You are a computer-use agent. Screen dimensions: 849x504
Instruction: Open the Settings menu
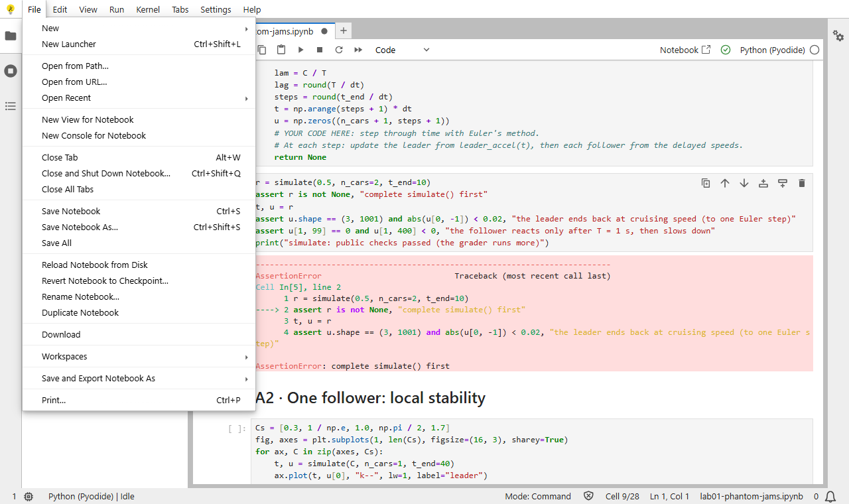tap(216, 9)
